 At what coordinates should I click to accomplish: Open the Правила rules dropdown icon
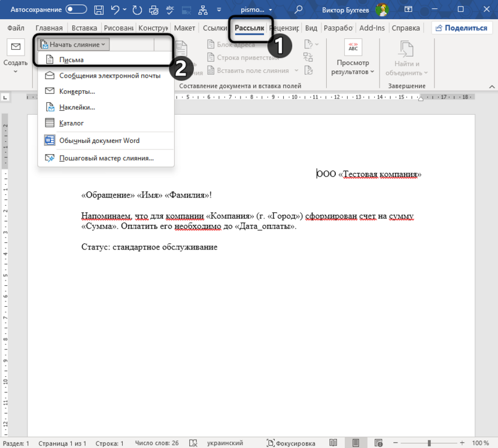[311, 44]
